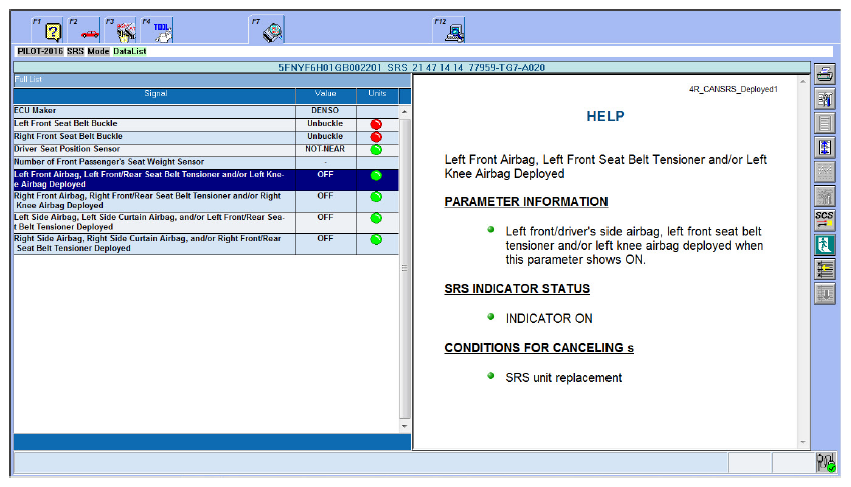Click the Units column header
This screenshot has width=851, height=487.
[377, 94]
